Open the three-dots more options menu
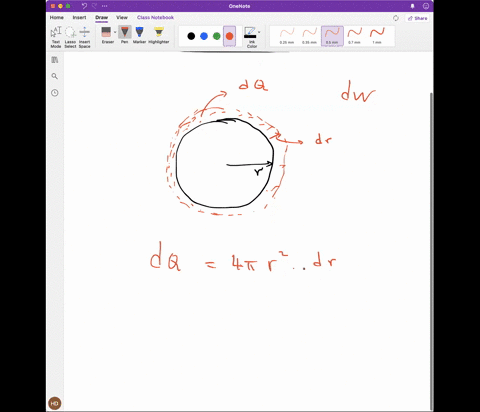Viewport: 480px width, 412px height. (x=105, y=6)
